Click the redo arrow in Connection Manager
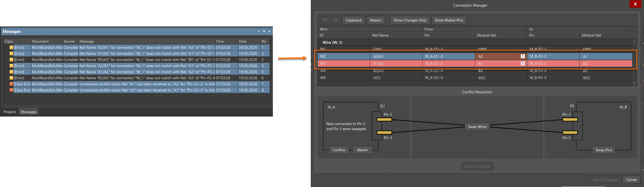Screen dimensions: 644x187 335,20
